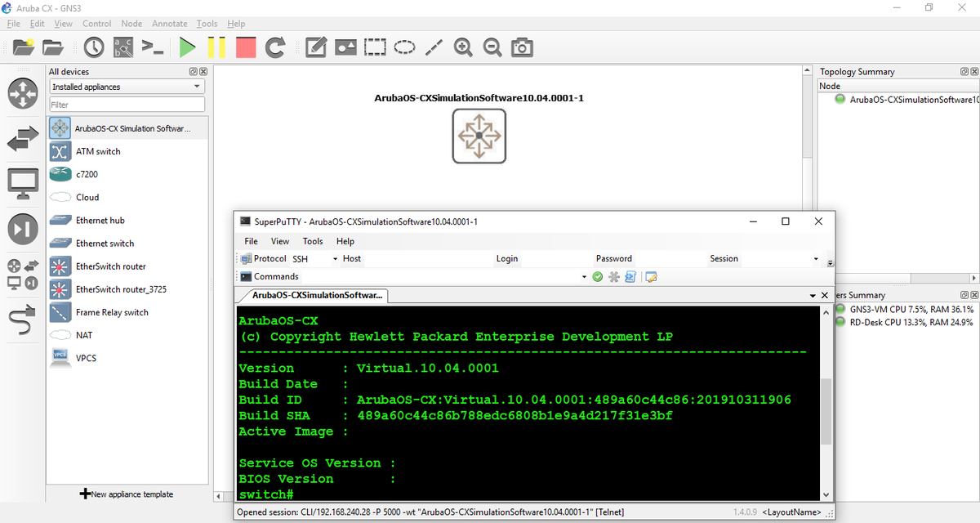Screen dimensions: 980x523
Task: Click the Open project folder icon
Action: click(x=53, y=47)
